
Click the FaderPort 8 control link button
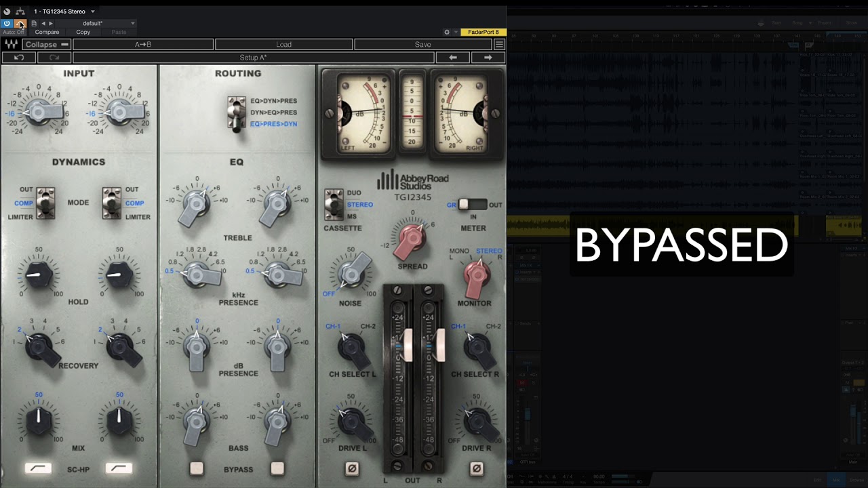coord(483,32)
